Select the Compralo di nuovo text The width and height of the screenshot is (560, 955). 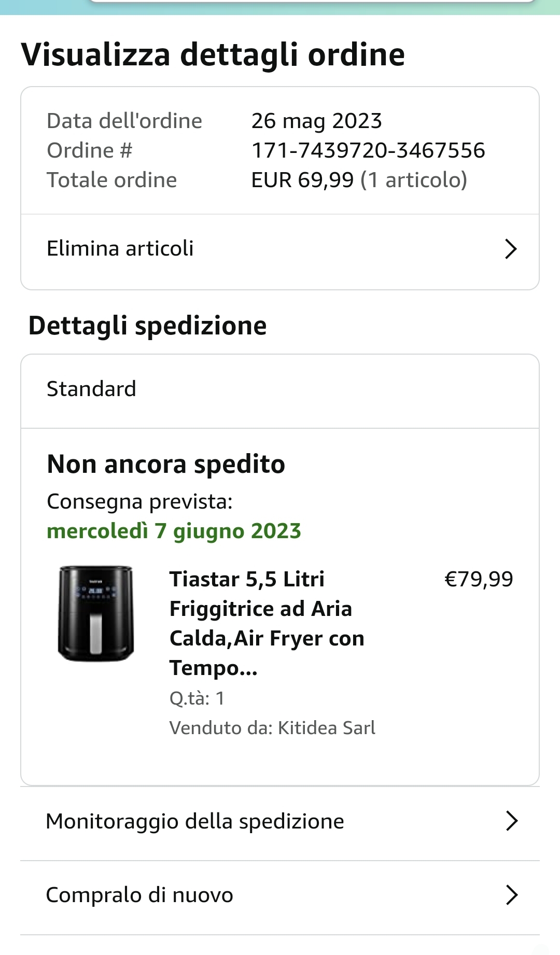tap(139, 895)
